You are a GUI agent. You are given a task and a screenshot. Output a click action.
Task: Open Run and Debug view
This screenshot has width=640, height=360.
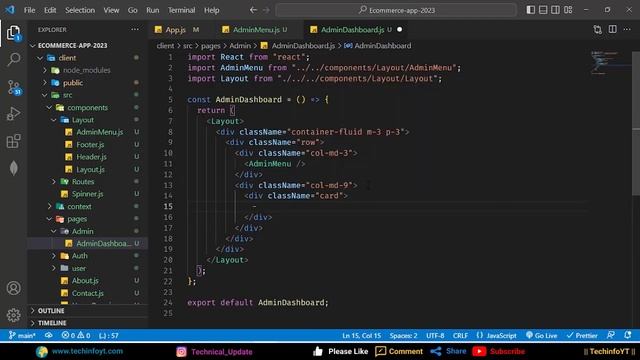pyautogui.click(x=13, y=114)
